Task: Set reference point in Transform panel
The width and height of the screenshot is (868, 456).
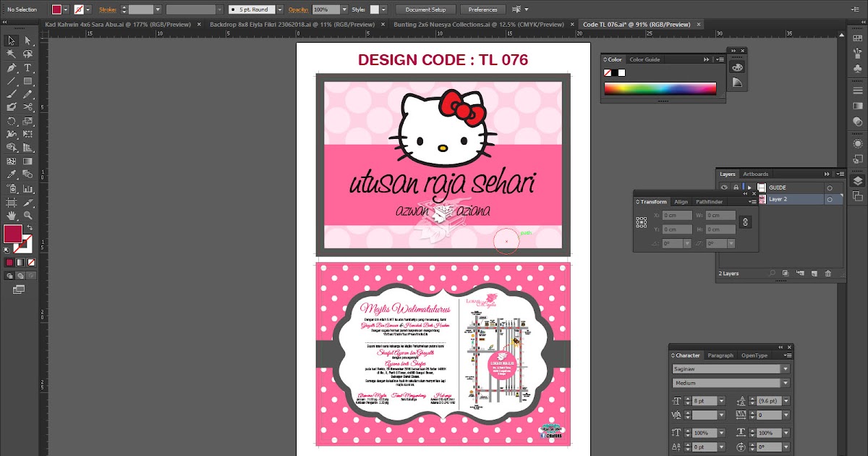Action: [641, 222]
